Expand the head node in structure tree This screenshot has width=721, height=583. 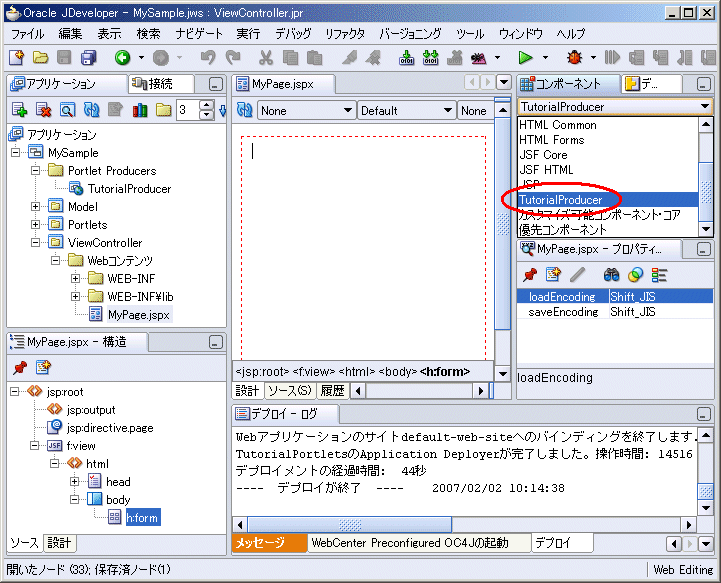click(x=74, y=481)
